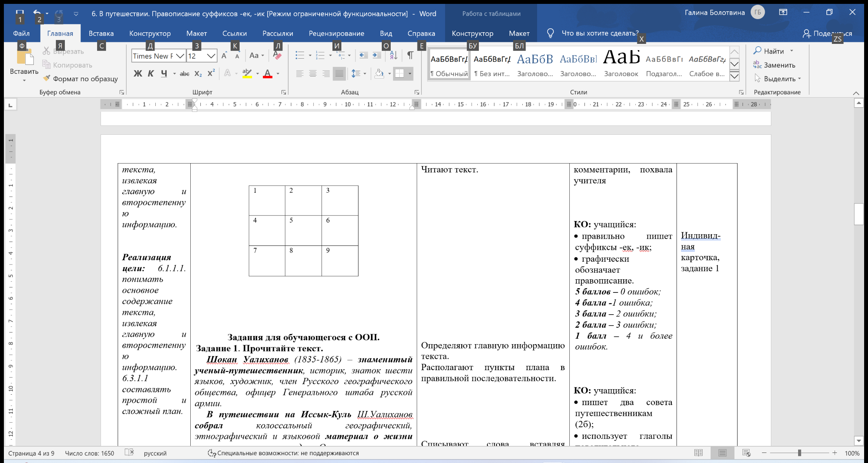
Task: Apply bullet list formatting
Action: click(299, 56)
